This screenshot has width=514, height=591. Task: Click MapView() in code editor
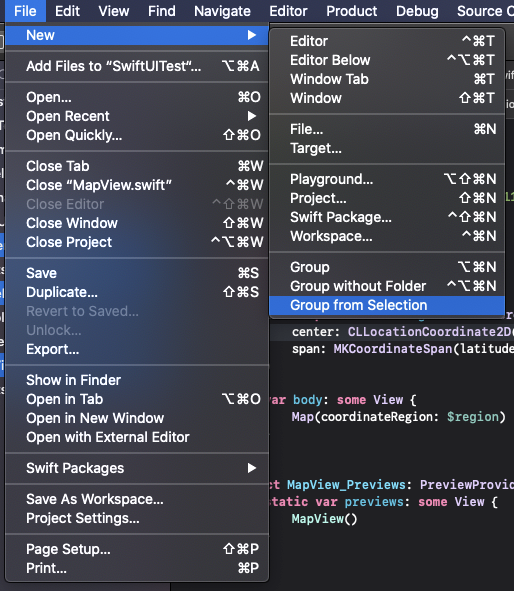324,519
